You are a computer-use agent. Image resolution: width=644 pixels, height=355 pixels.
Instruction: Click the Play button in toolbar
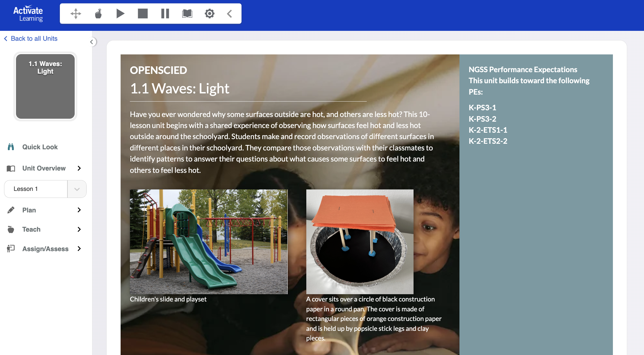(x=120, y=13)
